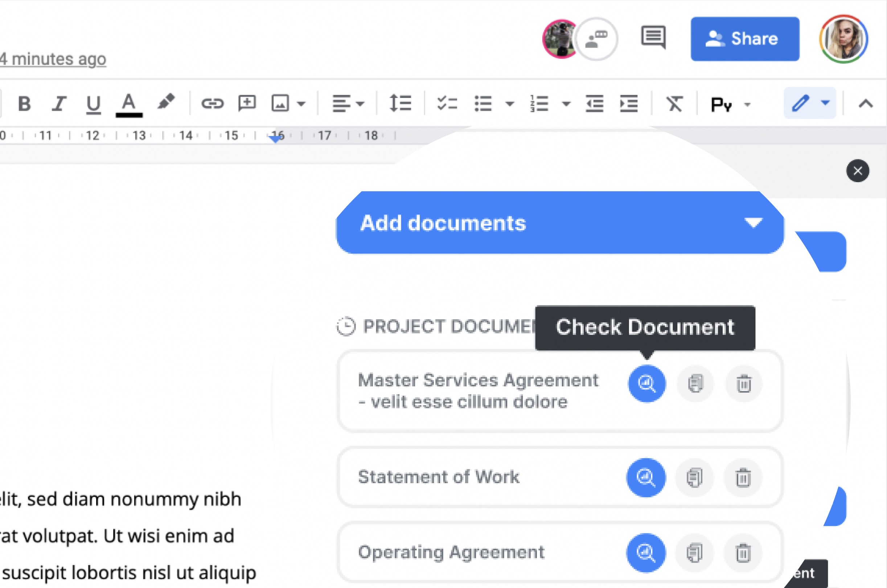Click the collaborator chat icon
887x588 pixels.
tap(596, 39)
